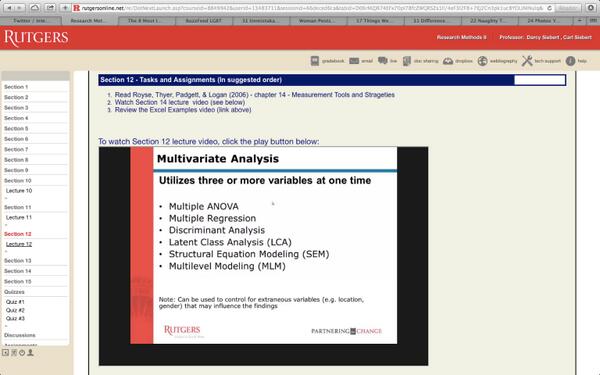
Task: Open Section 1 in sidebar
Action: point(16,87)
